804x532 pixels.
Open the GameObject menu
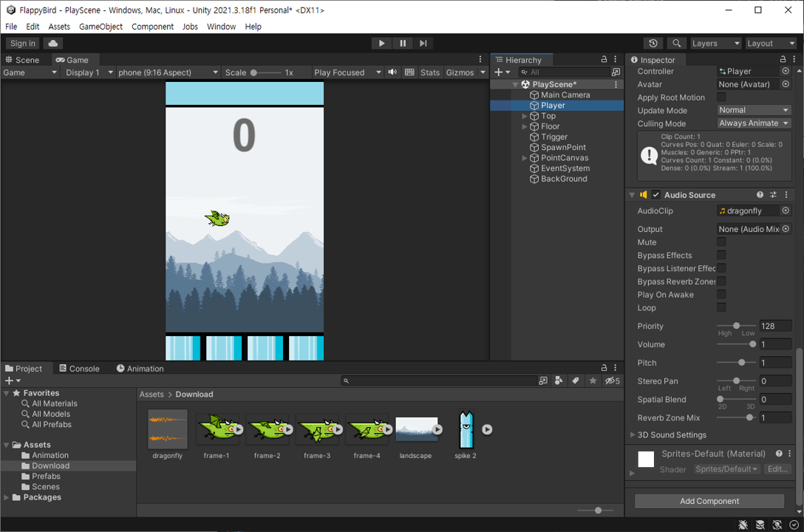(100, 27)
